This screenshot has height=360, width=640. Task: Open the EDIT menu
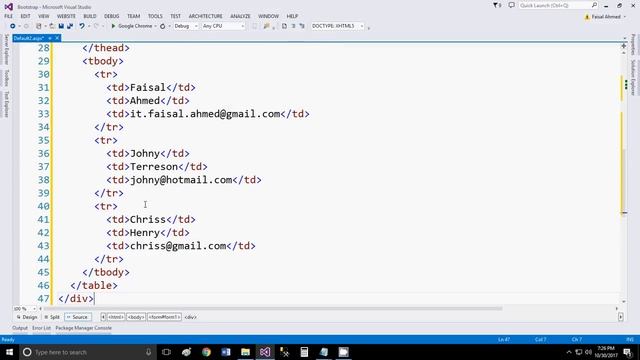coord(25,16)
